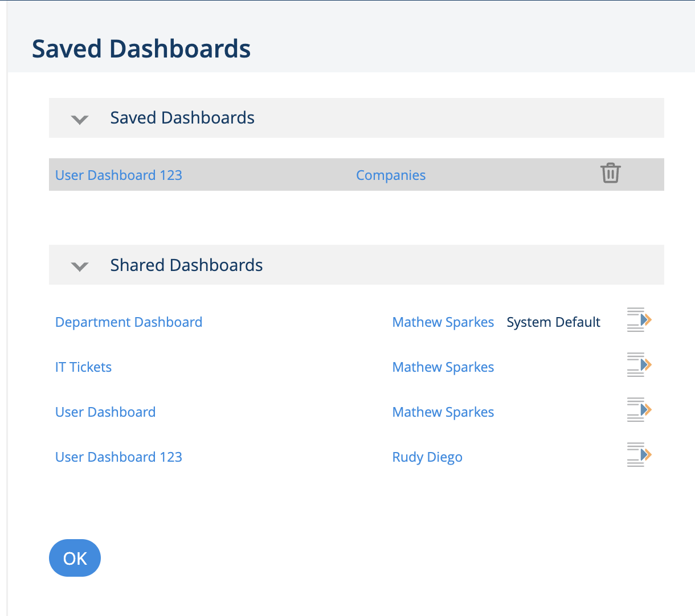Open User Dashboard 123 in the saved list
Screen dimensions: 695x616
[x=118, y=175]
